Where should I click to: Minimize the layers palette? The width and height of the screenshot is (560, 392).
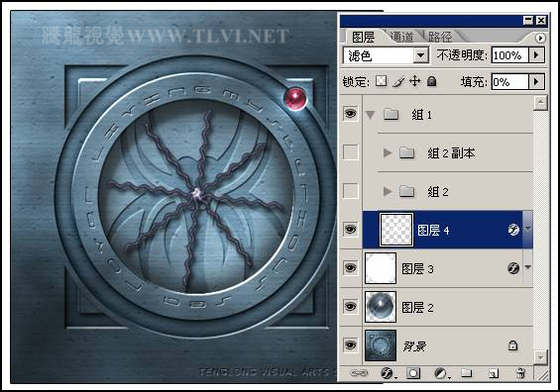coord(528,21)
